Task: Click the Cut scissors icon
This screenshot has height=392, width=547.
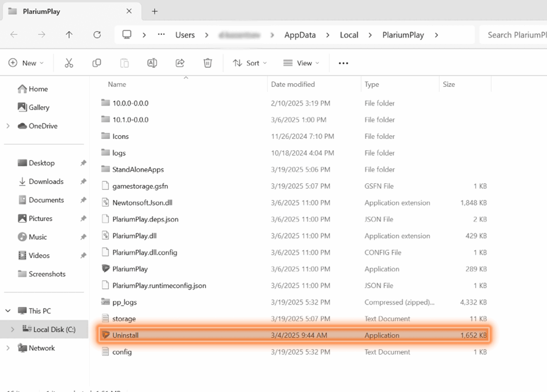Action: [x=69, y=63]
